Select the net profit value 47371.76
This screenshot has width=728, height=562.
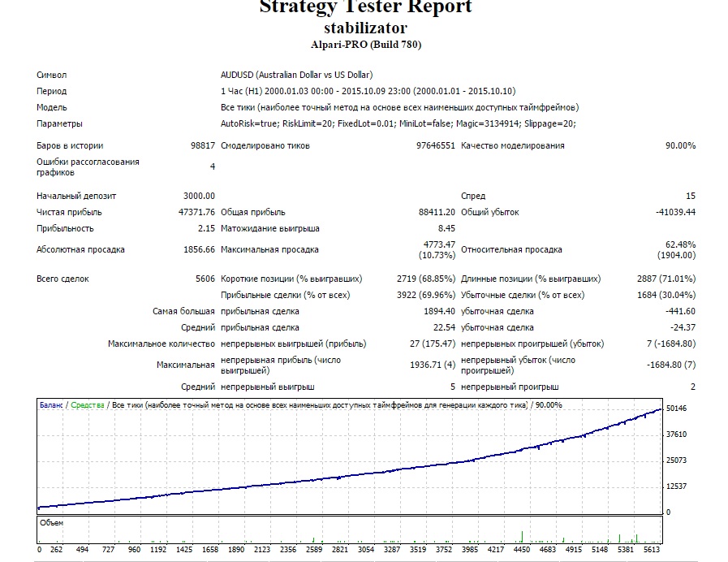coord(197,212)
